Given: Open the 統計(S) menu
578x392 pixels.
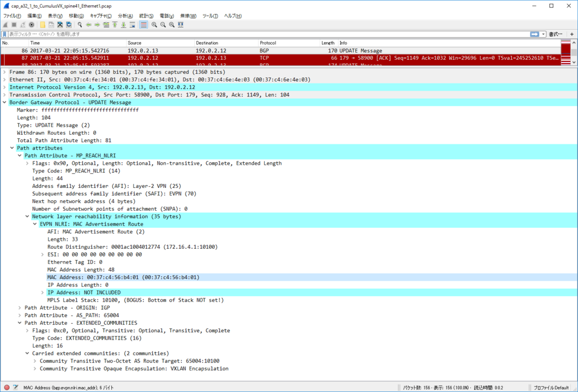Looking at the screenshot, I should pyautogui.click(x=146, y=16).
